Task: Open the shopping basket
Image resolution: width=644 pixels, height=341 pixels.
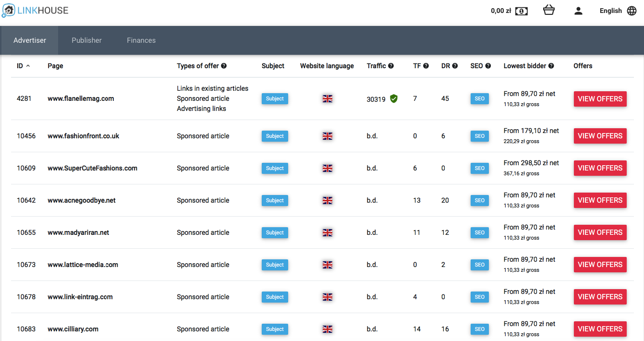Action: (549, 10)
